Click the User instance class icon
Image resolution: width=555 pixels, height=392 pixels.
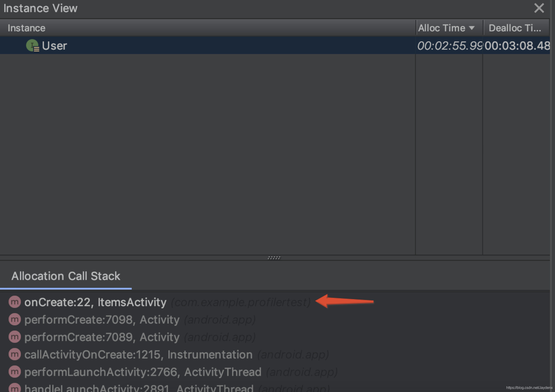click(x=32, y=46)
